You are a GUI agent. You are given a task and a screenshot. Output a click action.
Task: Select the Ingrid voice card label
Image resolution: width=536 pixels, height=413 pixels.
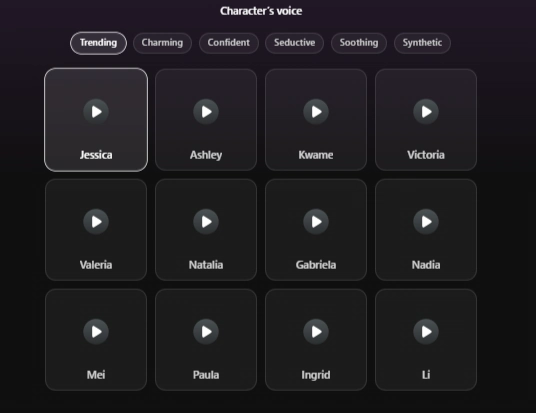point(316,375)
